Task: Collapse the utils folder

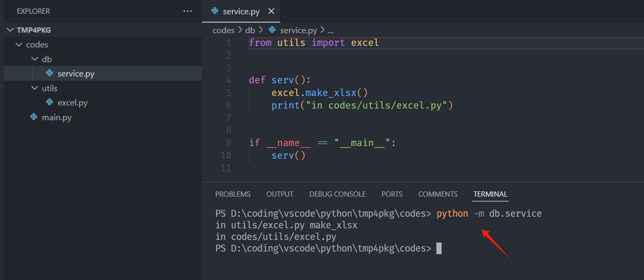Action: [x=35, y=88]
